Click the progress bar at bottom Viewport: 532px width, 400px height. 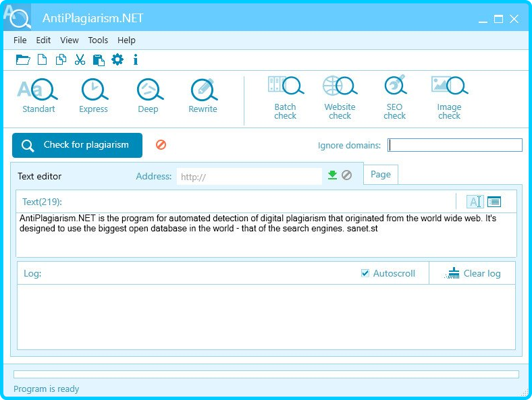(267, 374)
